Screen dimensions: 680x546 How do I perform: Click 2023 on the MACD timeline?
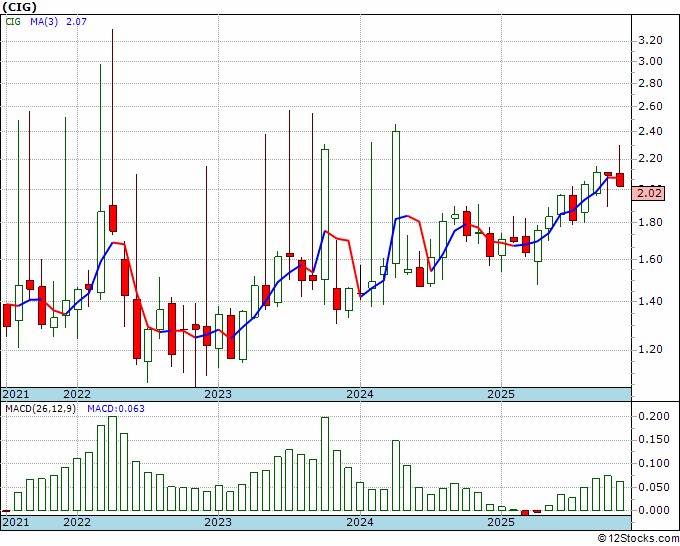pyautogui.click(x=218, y=522)
